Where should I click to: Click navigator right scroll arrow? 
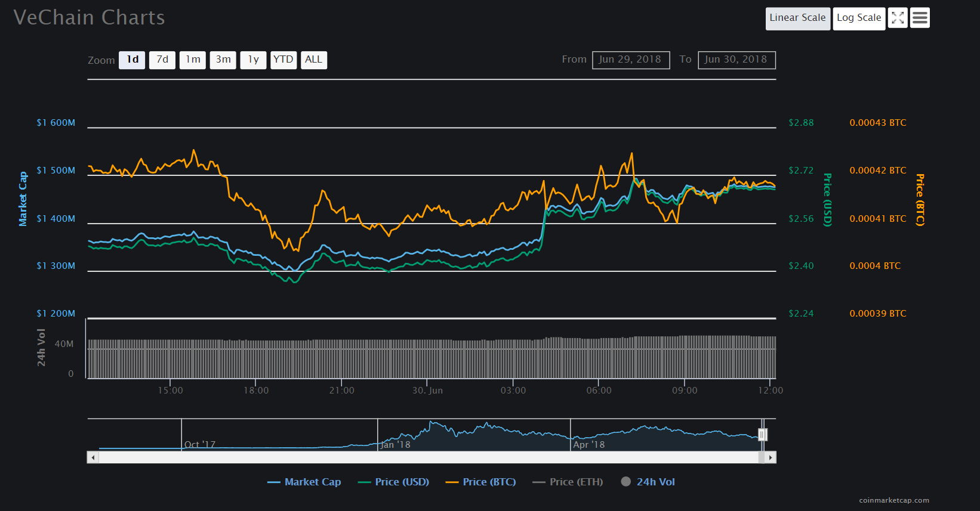click(x=771, y=457)
